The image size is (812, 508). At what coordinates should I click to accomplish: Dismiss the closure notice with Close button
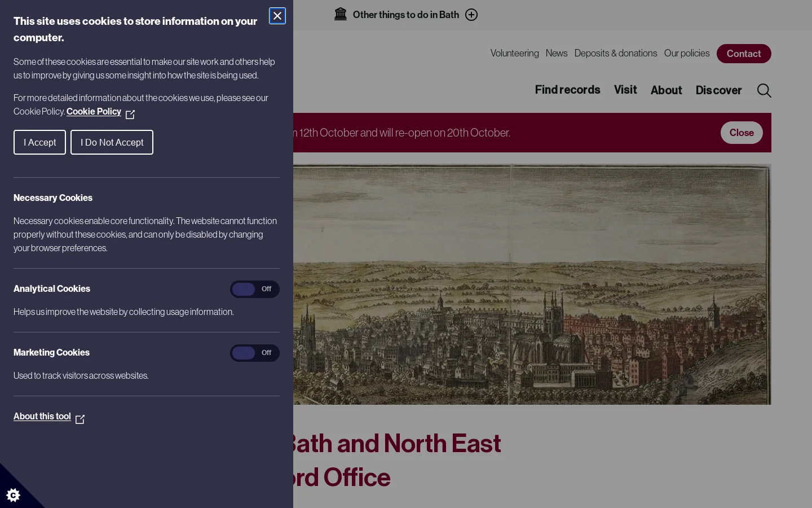tap(742, 133)
